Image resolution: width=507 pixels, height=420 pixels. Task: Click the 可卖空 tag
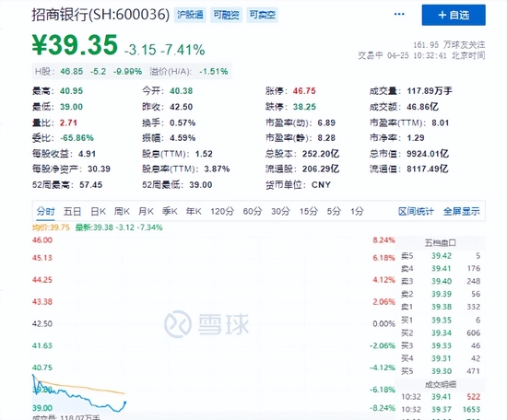(262, 15)
